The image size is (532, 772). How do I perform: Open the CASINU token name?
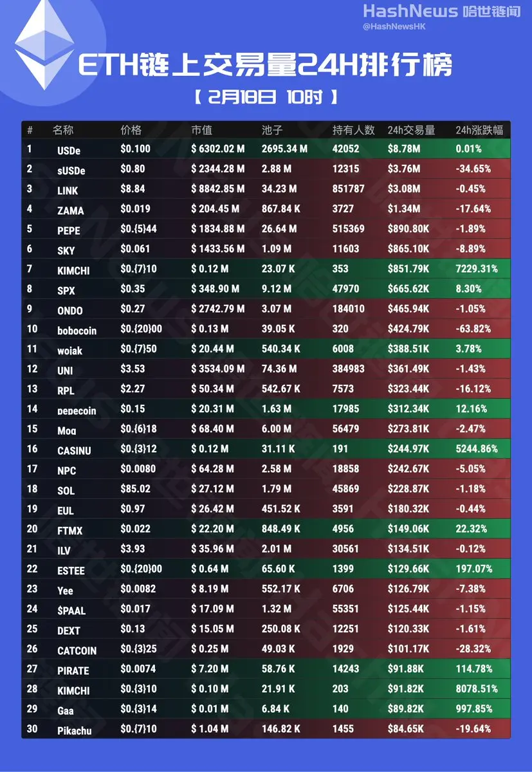(x=74, y=450)
